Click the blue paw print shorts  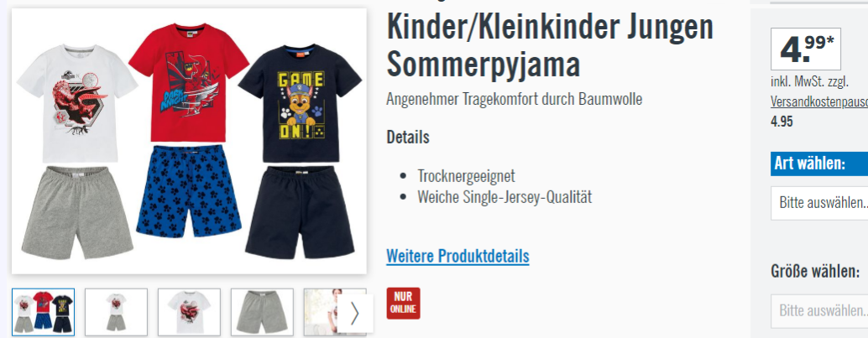pyautogui.click(x=188, y=191)
